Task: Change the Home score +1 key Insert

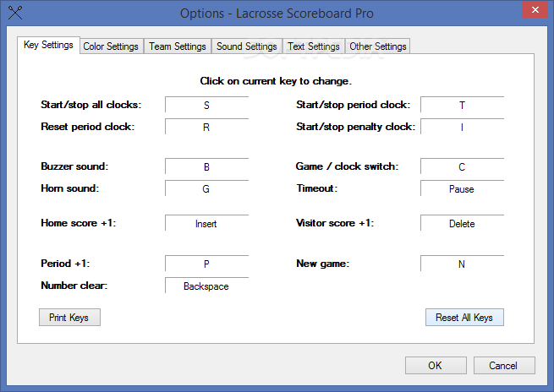Action: [x=206, y=223]
